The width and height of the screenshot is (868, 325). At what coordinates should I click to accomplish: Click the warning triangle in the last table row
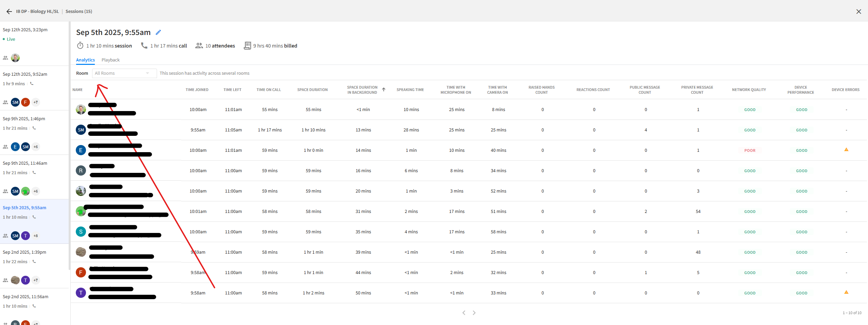tap(846, 292)
